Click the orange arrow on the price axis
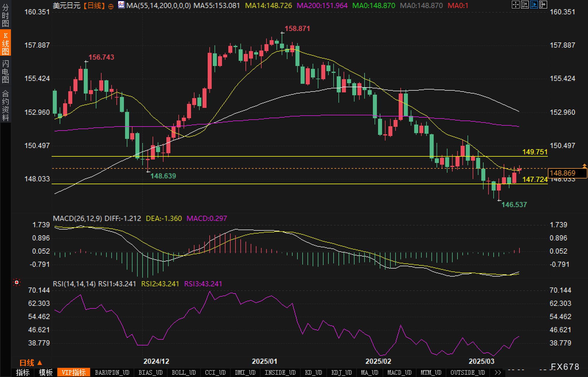This screenshot has width=588, height=377. point(584,166)
